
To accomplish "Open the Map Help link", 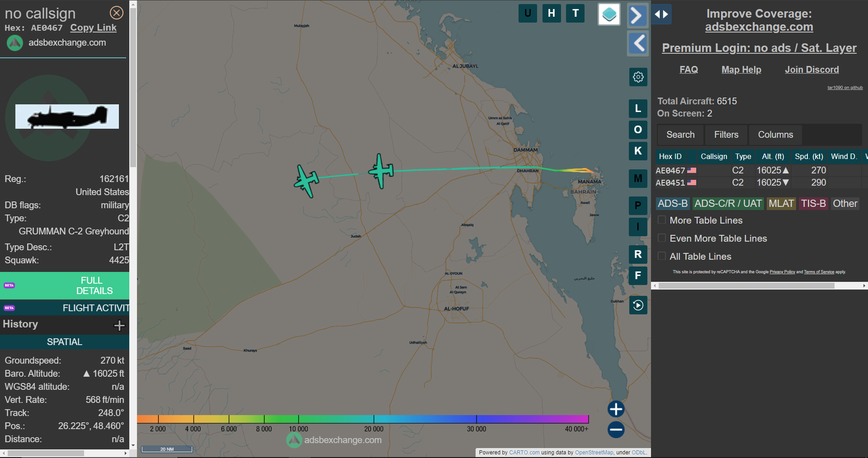I will [x=741, y=70].
